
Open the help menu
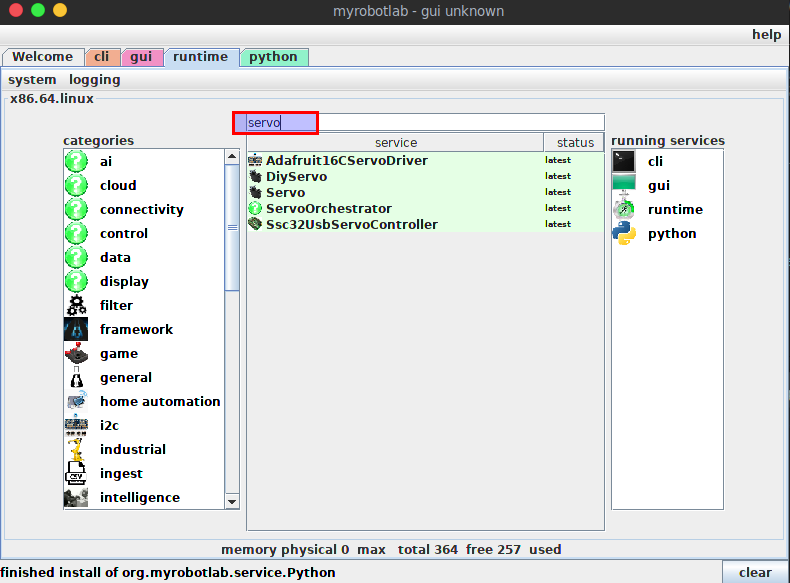tap(766, 34)
